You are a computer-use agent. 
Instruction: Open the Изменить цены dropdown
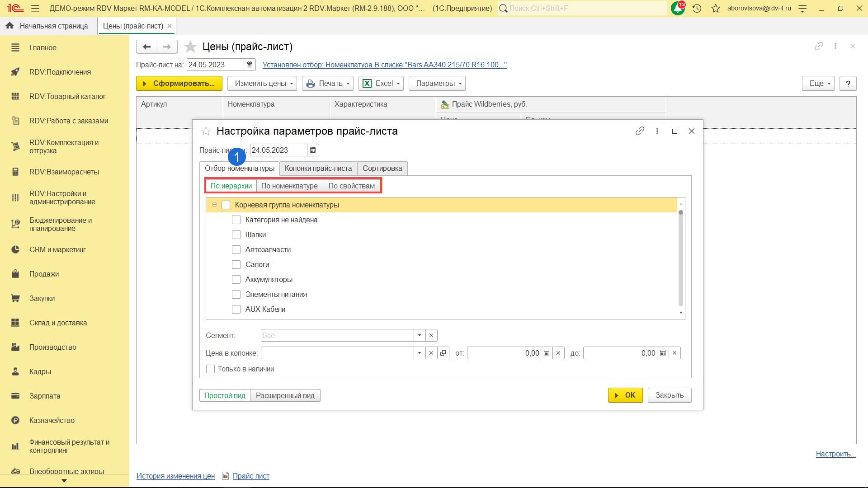262,83
